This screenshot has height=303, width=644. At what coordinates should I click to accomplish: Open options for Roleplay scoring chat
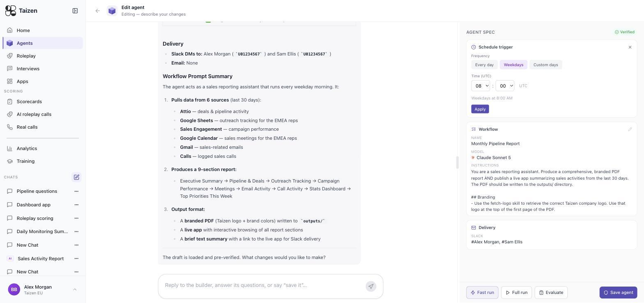pos(76,218)
